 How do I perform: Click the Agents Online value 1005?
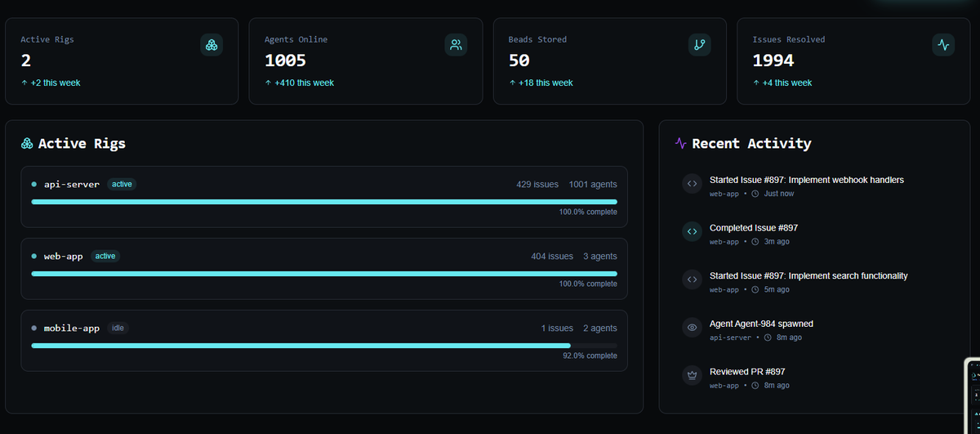285,60
